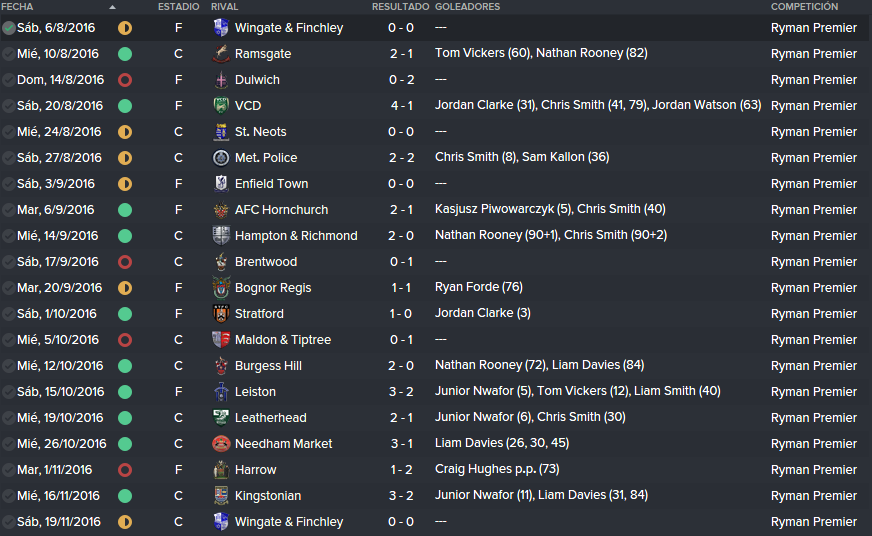Click the green win indicator for Stratford match
This screenshot has width=872, height=536.
pos(125,314)
